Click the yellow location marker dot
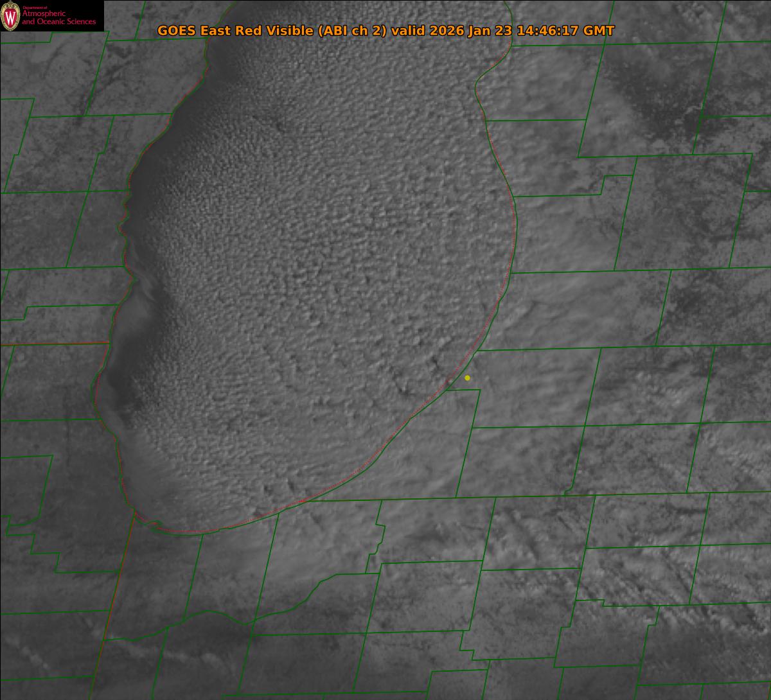Image resolution: width=771 pixels, height=700 pixels. [x=467, y=378]
